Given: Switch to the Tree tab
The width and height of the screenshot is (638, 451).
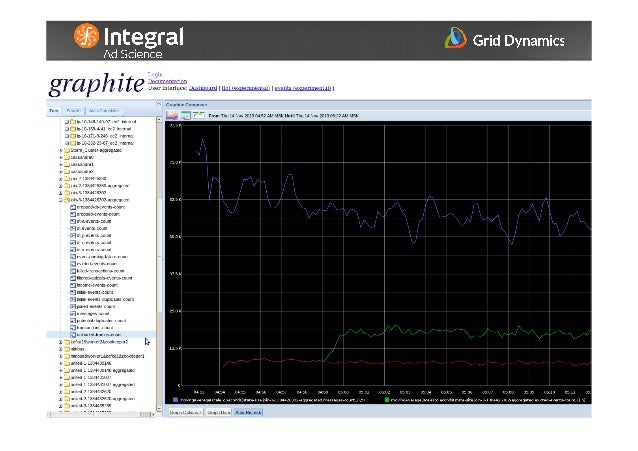Looking at the screenshot, I should [54, 111].
